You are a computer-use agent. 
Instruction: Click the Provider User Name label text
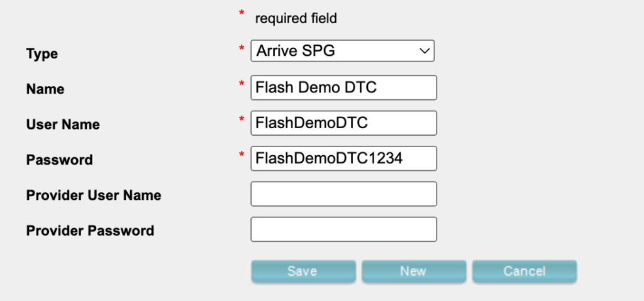pos(94,195)
